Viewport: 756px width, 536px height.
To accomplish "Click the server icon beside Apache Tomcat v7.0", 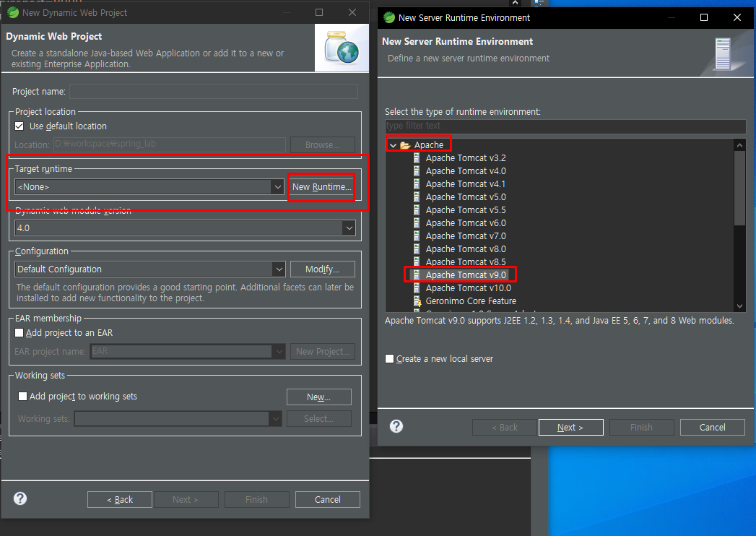I will 417,236.
